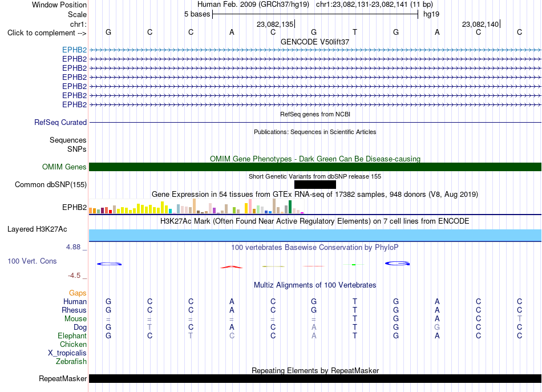Image resolution: width=542 pixels, height=392 pixels.
Task: Select the black dbSNP variant block
Action: [315, 185]
